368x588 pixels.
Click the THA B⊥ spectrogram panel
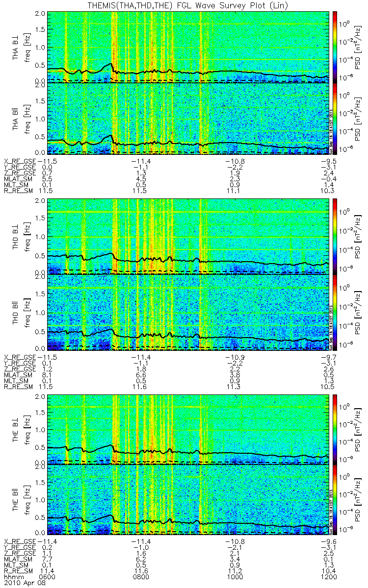click(x=188, y=46)
